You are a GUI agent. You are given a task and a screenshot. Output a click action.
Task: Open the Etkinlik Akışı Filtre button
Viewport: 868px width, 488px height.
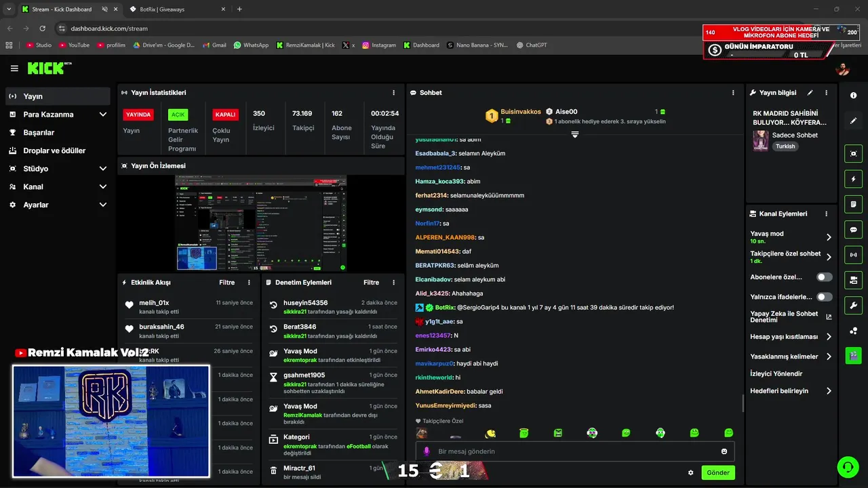tap(226, 283)
